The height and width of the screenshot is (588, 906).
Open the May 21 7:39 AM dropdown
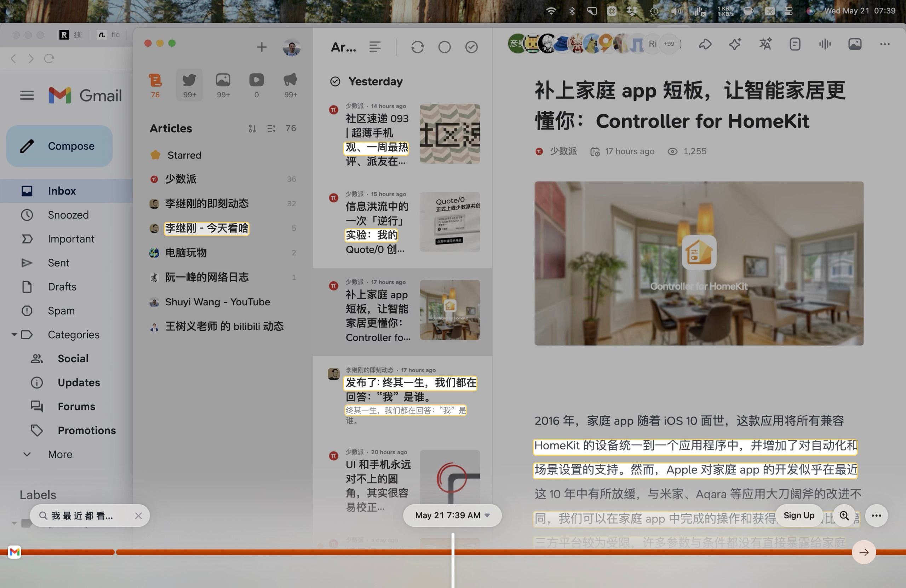click(x=452, y=515)
